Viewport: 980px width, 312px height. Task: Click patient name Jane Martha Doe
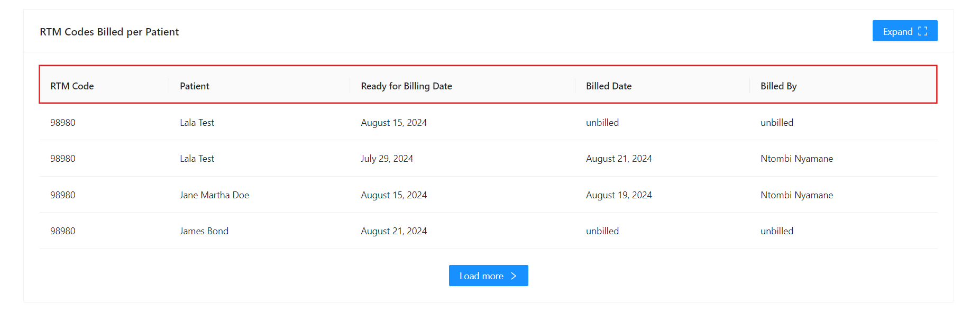(x=214, y=195)
